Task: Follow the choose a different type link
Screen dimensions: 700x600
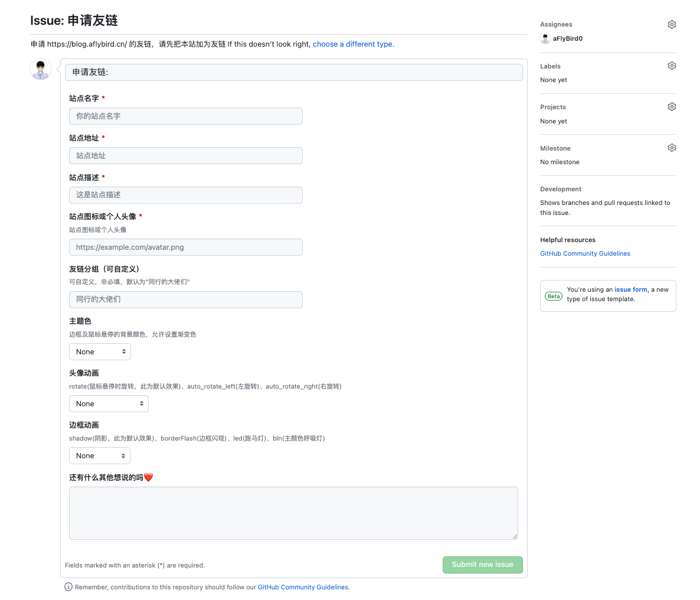Action: coord(353,44)
